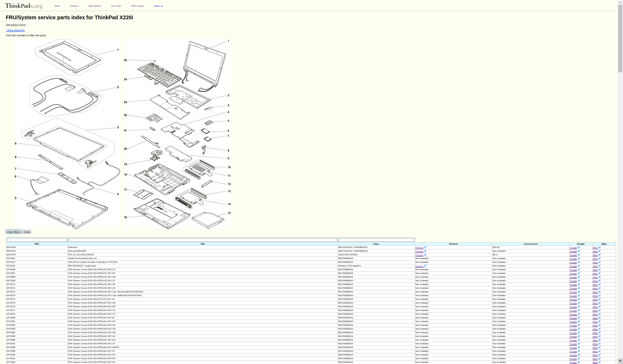This screenshot has height=364, width=623.
Task: Sort the table by Title column header
Action: pyautogui.click(x=203, y=244)
